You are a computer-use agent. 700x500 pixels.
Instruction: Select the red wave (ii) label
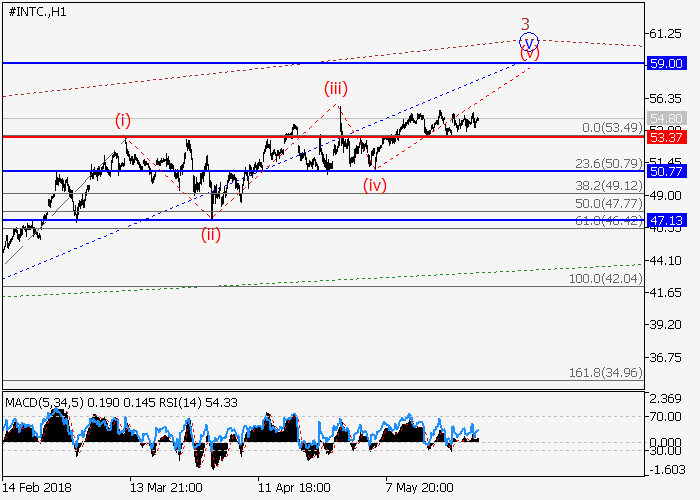tap(211, 235)
